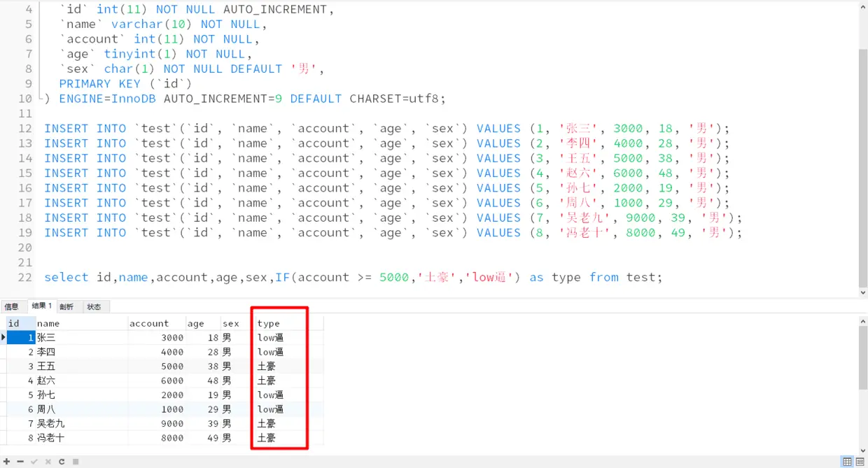
Task: Add a record with the plus icon
Action: (6, 462)
